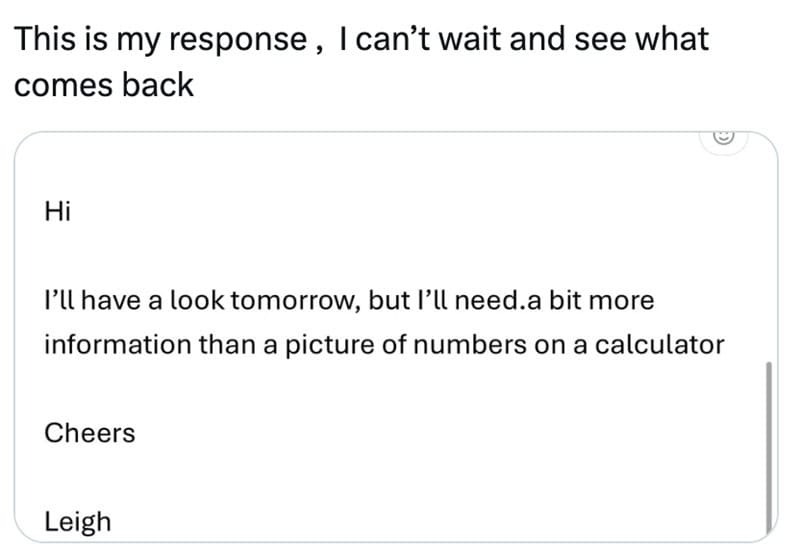Click the word "what" in the caption
The width and height of the screenshot is (800, 550).
tap(672, 40)
